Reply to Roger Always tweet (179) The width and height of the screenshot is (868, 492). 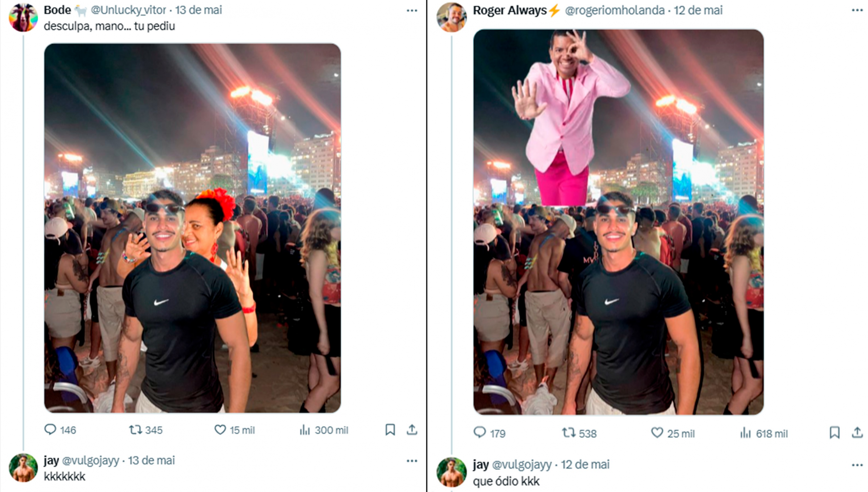479,433
